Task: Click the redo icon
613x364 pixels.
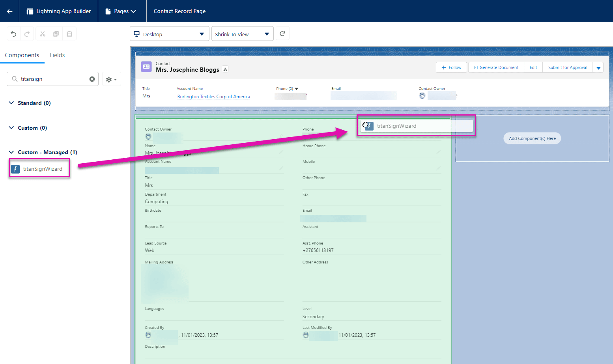Action: click(27, 34)
